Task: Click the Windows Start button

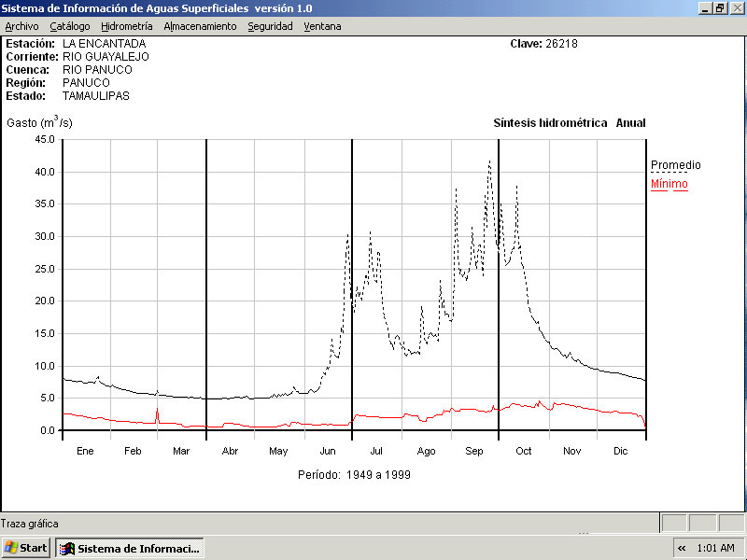Action: [26, 548]
